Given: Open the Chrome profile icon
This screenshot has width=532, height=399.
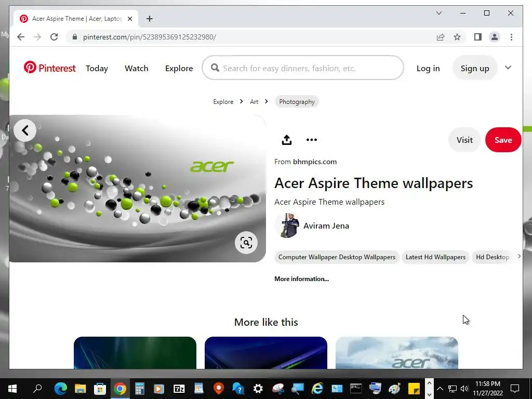Looking at the screenshot, I should click(495, 37).
